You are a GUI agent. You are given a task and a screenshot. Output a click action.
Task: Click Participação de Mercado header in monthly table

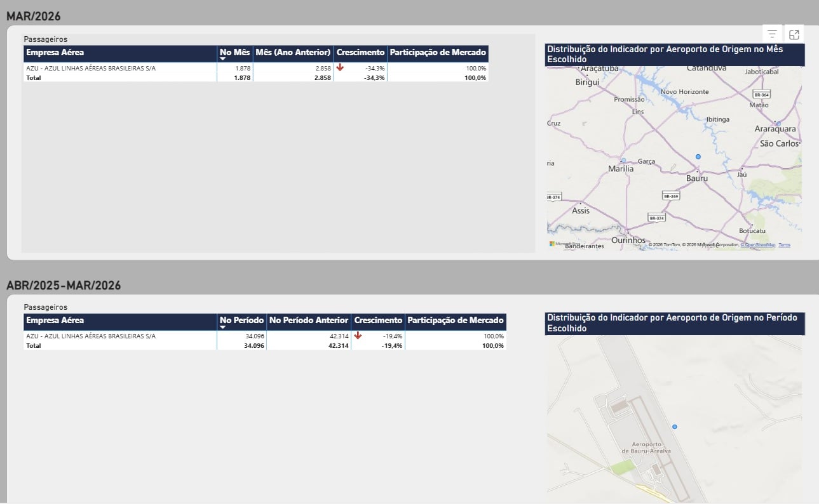click(x=438, y=53)
